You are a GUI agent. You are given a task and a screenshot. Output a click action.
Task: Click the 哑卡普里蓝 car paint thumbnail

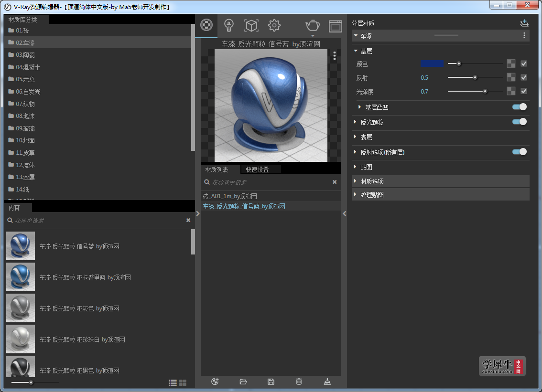(21, 277)
